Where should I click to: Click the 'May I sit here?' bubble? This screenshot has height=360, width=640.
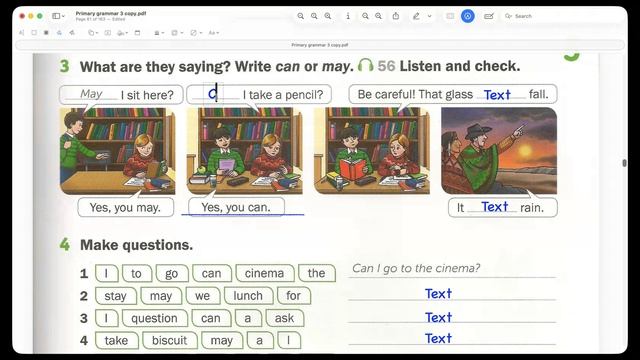[120, 95]
